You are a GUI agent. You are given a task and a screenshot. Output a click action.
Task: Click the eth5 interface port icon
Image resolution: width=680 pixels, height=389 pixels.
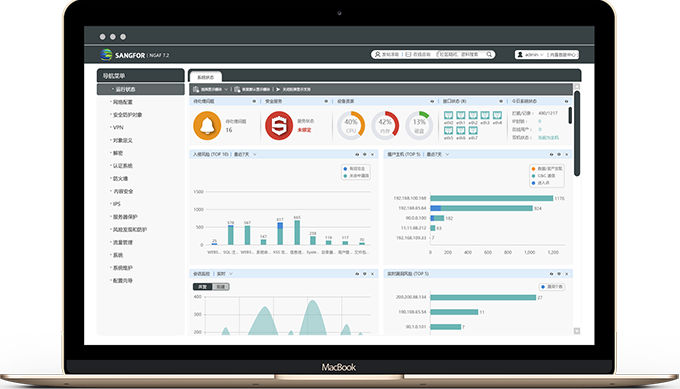448,130
